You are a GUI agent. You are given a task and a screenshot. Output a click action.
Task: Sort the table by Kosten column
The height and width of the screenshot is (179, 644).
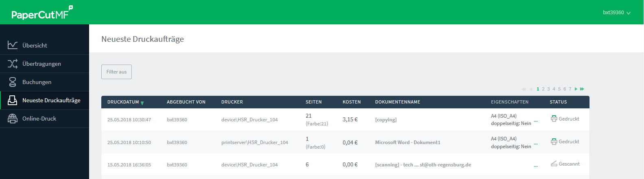pos(351,102)
